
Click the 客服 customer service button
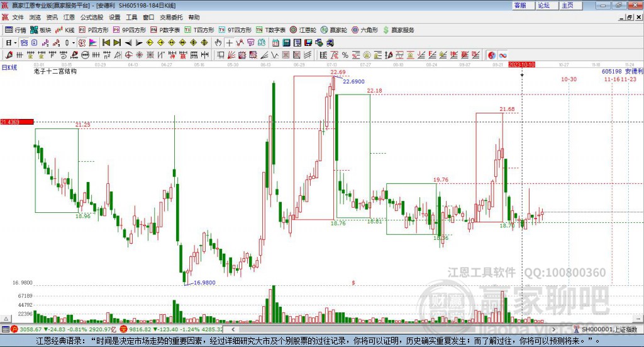(x=523, y=5)
